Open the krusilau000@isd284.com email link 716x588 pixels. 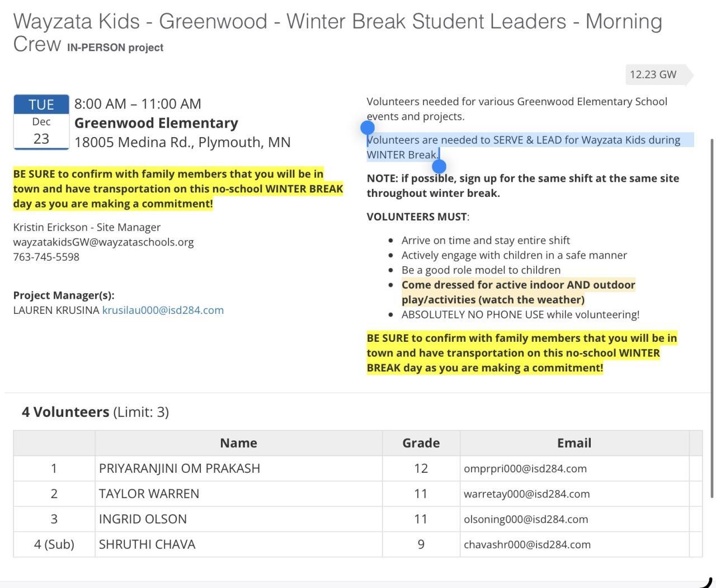coord(163,310)
